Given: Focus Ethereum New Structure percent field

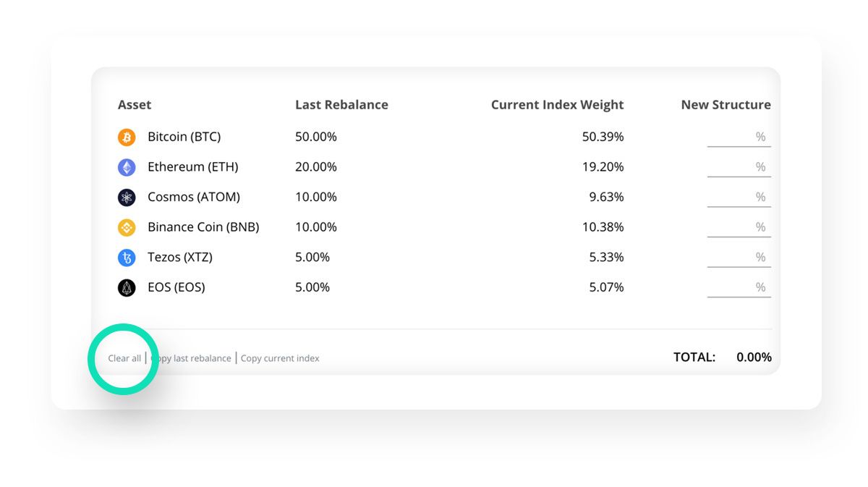Looking at the screenshot, I should pyautogui.click(x=739, y=167).
